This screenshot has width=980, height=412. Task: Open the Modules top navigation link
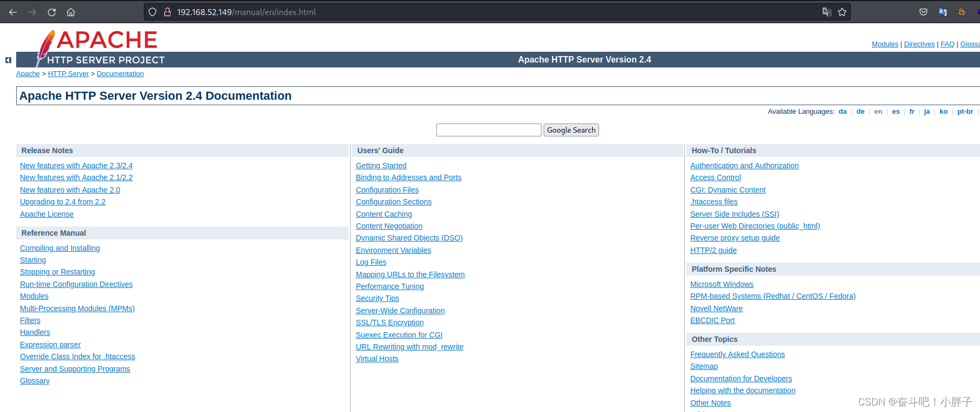[885, 44]
